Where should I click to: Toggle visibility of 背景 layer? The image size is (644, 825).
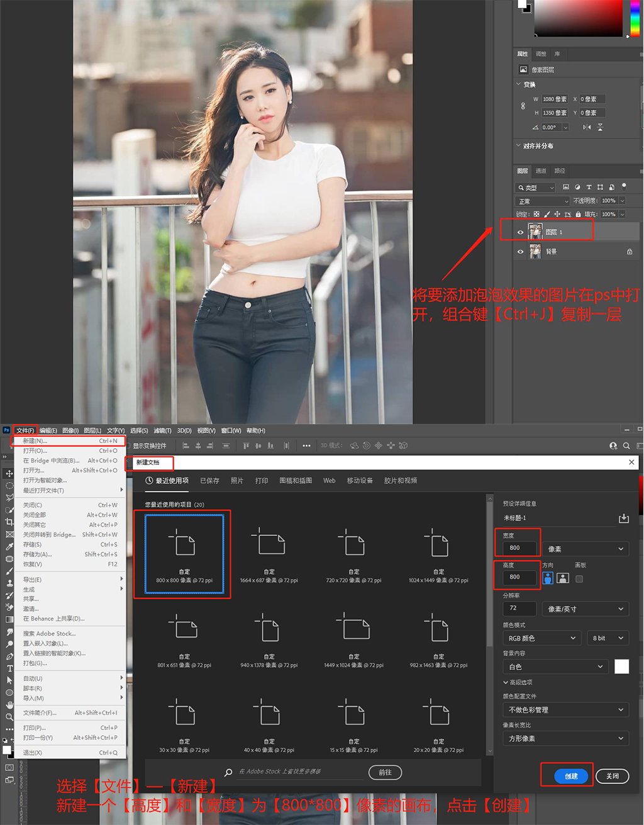tap(520, 252)
